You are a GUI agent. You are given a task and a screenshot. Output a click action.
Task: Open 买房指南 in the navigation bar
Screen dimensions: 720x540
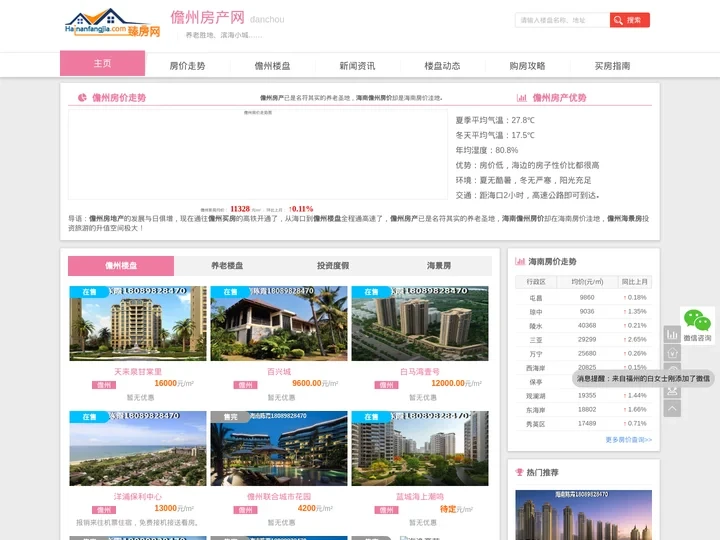[x=612, y=66]
